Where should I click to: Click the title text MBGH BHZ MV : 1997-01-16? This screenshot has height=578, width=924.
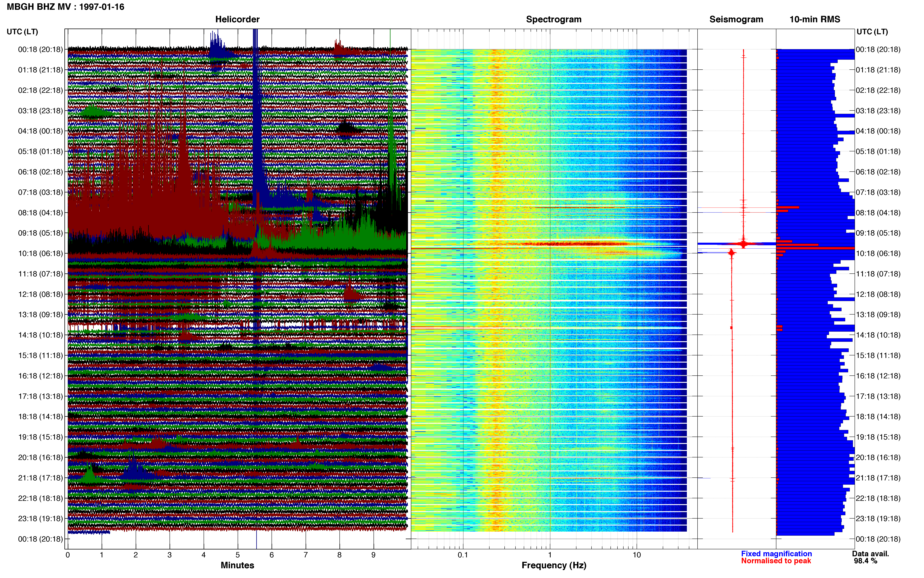(x=65, y=7)
